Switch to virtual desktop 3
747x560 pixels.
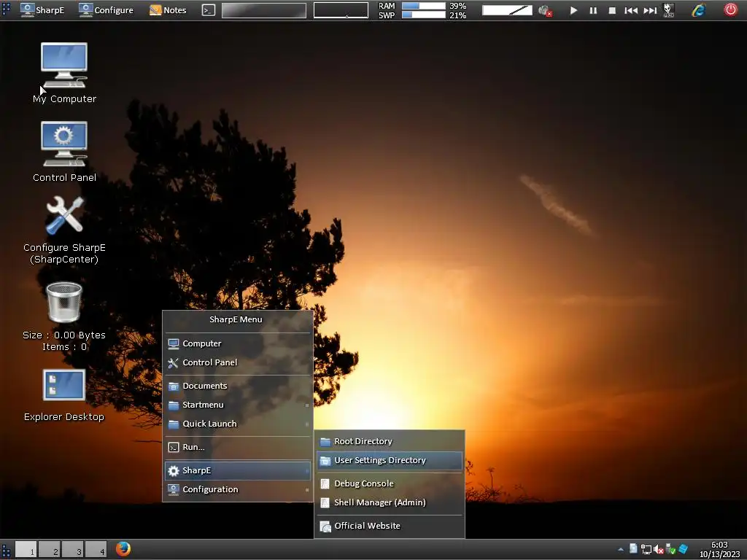coord(72,549)
